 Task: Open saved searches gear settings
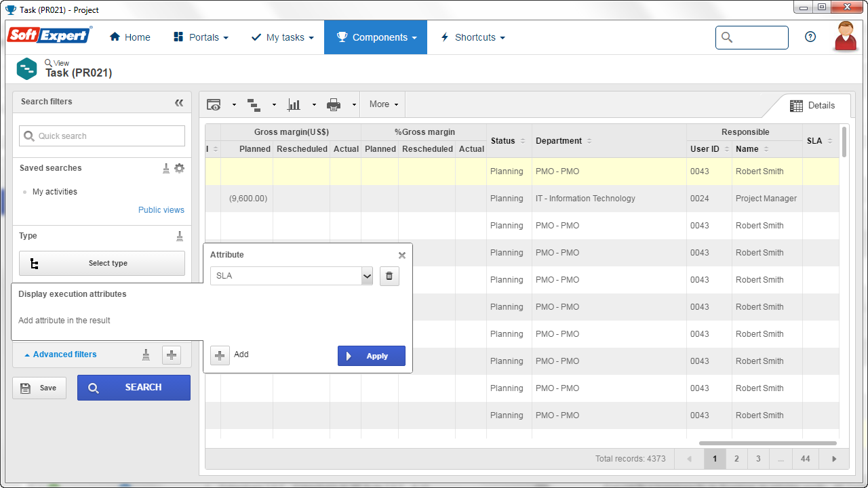click(179, 168)
